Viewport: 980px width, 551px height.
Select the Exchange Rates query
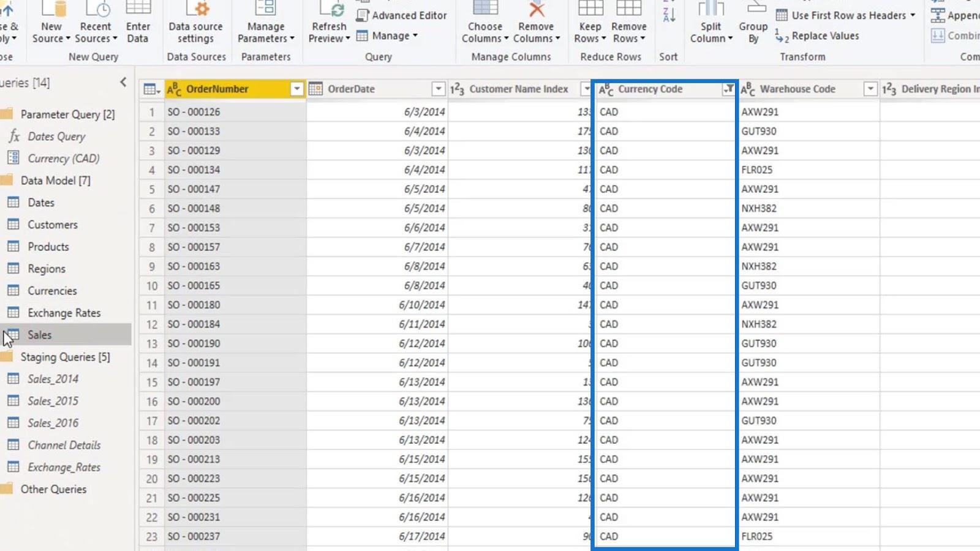pos(64,313)
